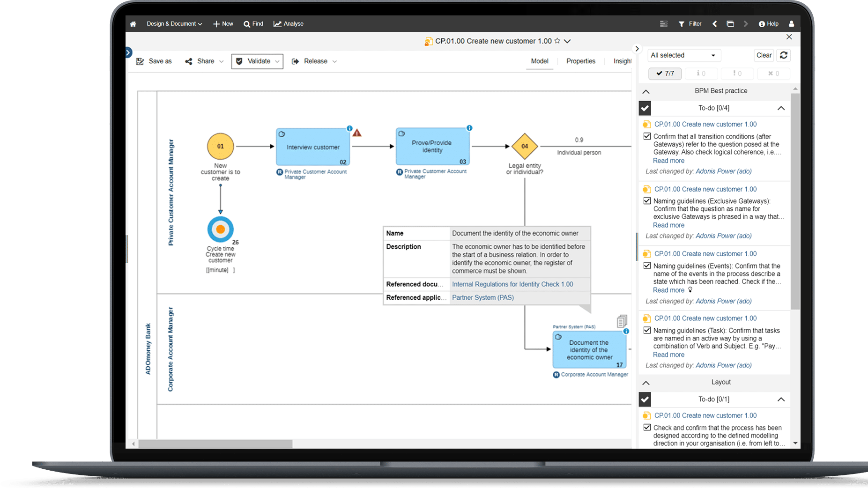Click the refresh icon beside Clear

[x=784, y=55]
